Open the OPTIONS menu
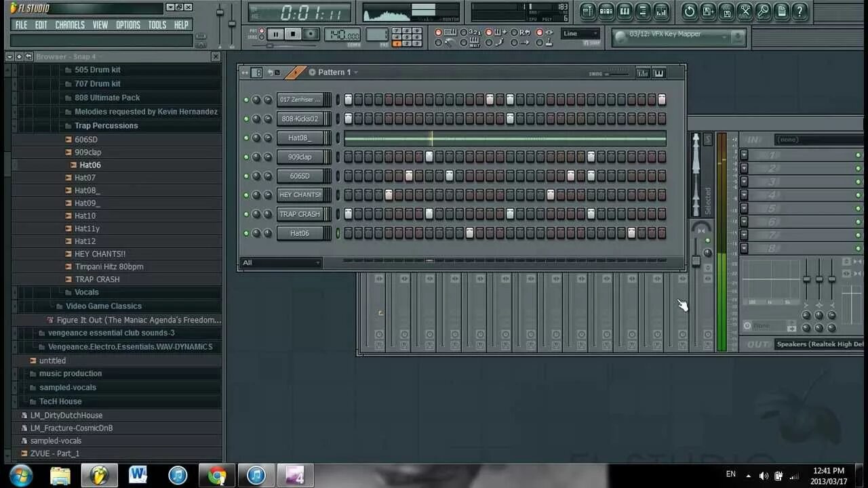Image resolution: width=868 pixels, height=488 pixels. [x=128, y=25]
